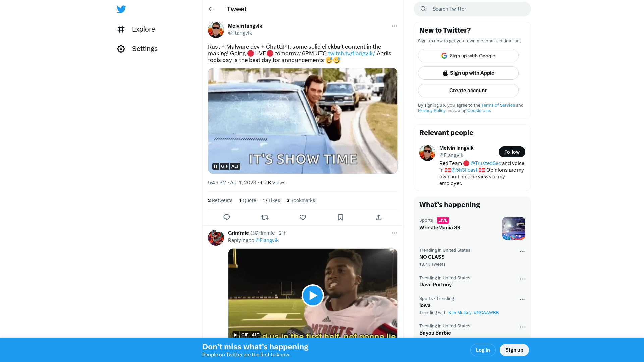This screenshot has width=644, height=362.
Task: View the 17 Likes list
Action: [x=271, y=200]
